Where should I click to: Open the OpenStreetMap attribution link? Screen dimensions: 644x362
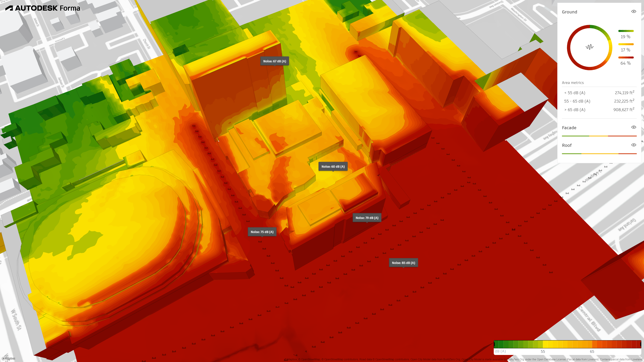310,359
